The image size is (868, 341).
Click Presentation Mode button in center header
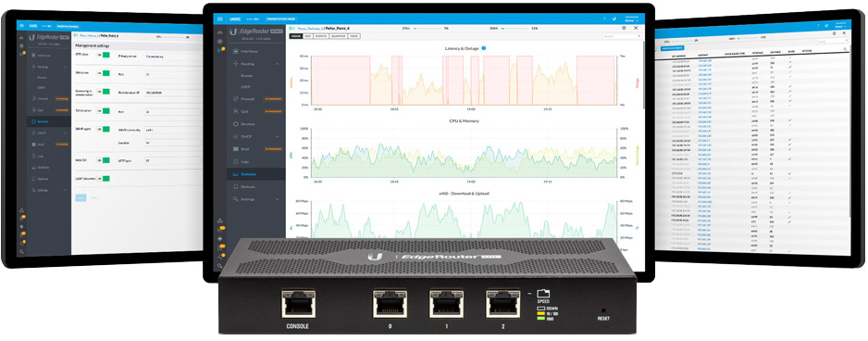tap(280, 19)
